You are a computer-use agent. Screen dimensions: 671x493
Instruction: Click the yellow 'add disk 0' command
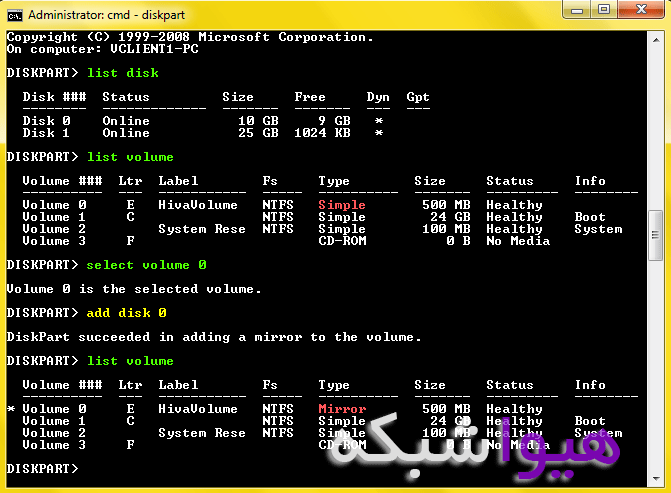click(x=126, y=313)
